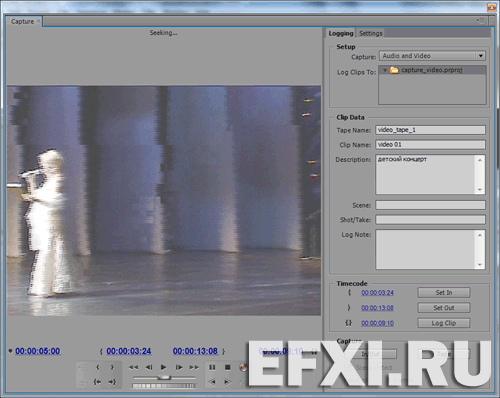The width and height of the screenshot is (500, 398).
Task: Switch to the Settings tab
Action: pyautogui.click(x=371, y=33)
